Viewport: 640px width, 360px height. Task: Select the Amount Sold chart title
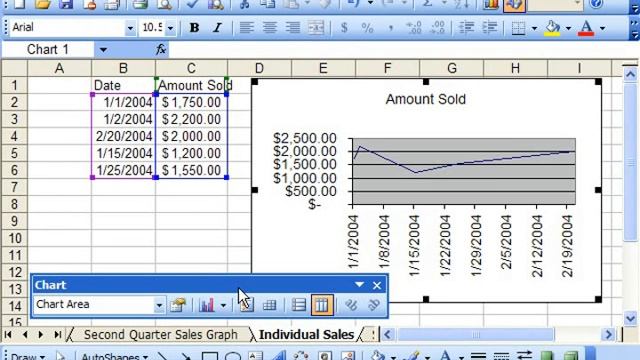(426, 99)
